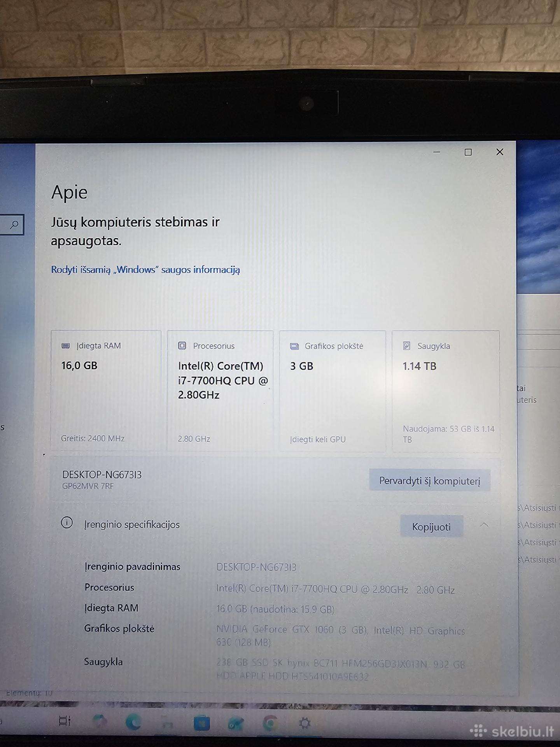560x747 pixels.
Task: Launch Copilot from the taskbar
Action: (100, 722)
